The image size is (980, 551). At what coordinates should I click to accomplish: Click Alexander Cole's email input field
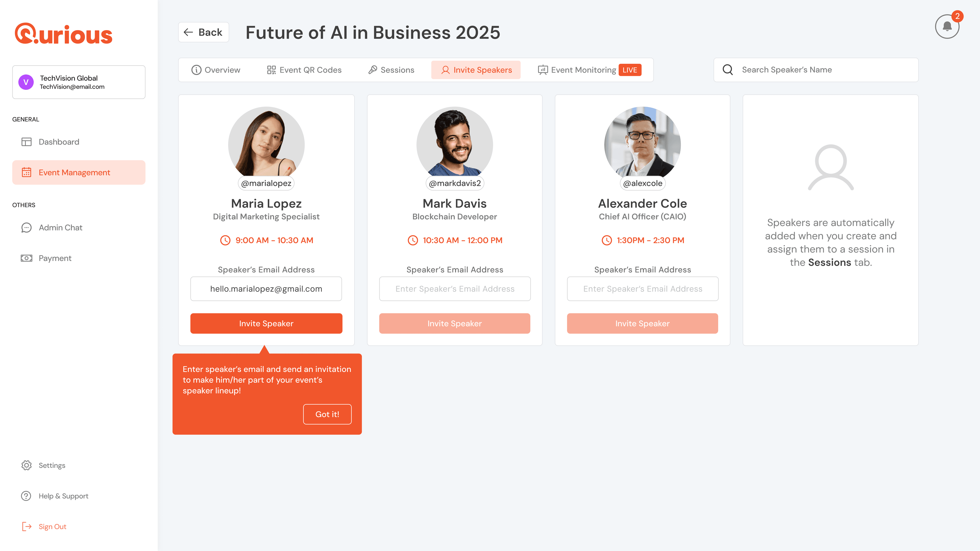tap(643, 289)
